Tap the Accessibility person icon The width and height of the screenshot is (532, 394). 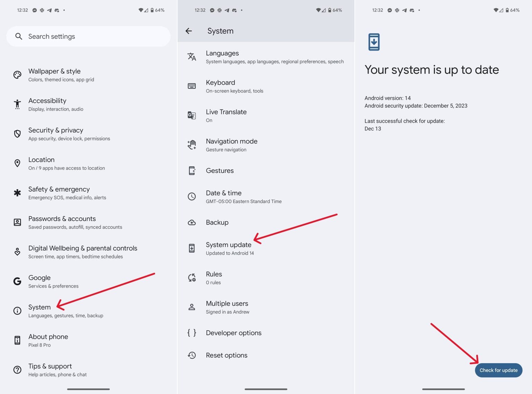(17, 104)
